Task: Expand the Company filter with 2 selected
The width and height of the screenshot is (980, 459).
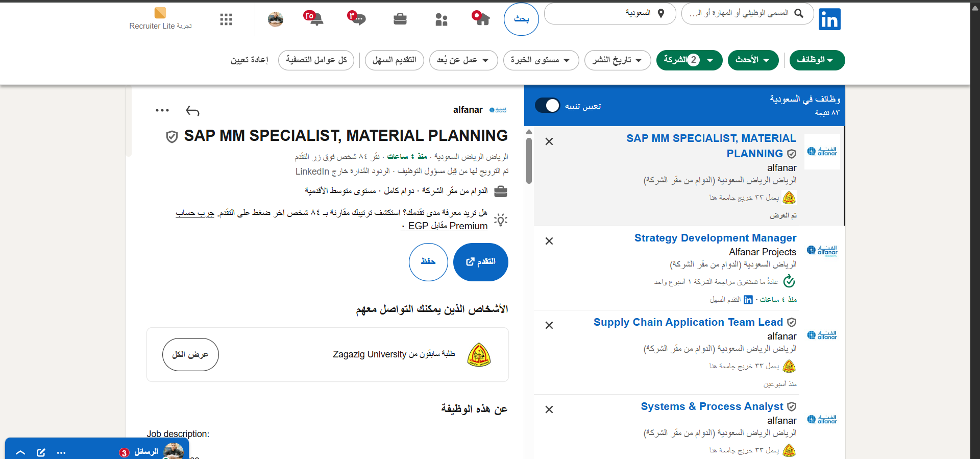Action: point(689,60)
